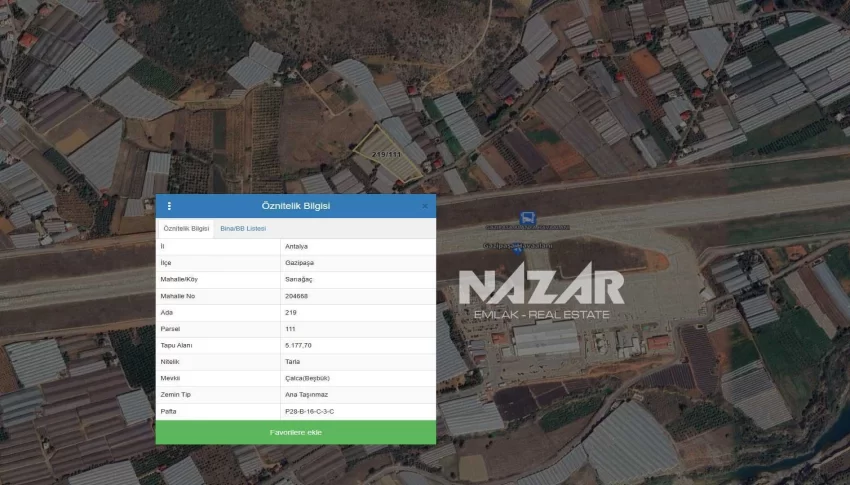Viewport: 850px width, 485px height.
Task: Select the Gazipaşa value in İlçe row
Action: [299, 262]
